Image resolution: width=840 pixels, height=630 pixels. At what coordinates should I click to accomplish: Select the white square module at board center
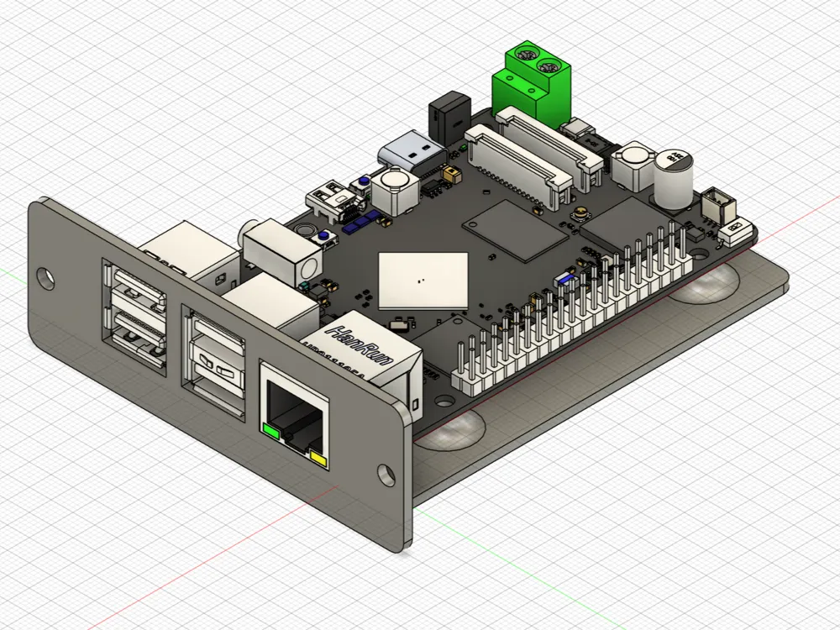point(423,281)
